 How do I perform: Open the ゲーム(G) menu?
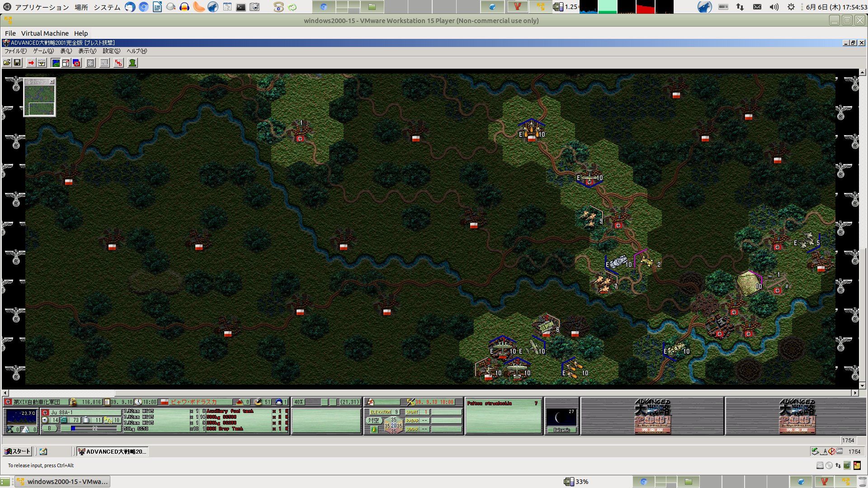(x=43, y=51)
